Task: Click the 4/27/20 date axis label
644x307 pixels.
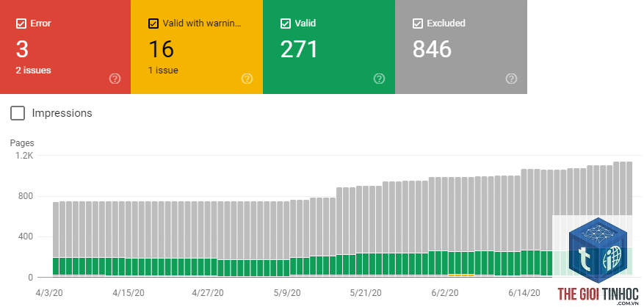Action: [208, 294]
